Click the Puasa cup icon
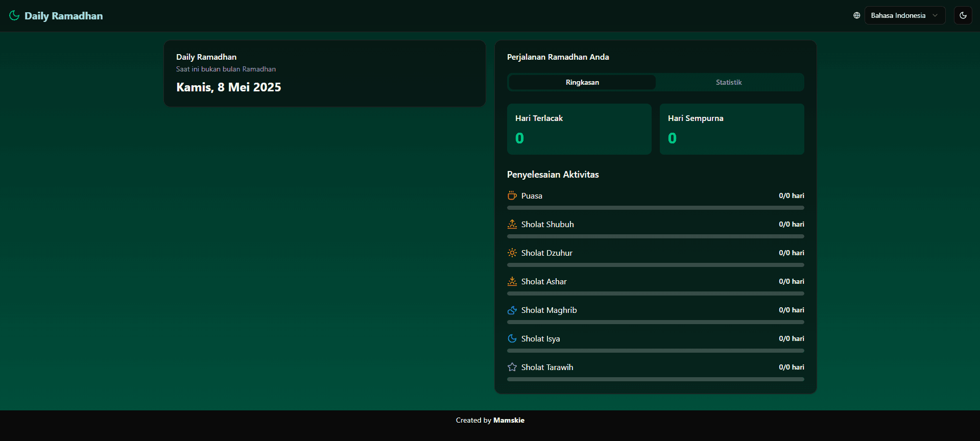The image size is (980, 441). [x=512, y=195]
